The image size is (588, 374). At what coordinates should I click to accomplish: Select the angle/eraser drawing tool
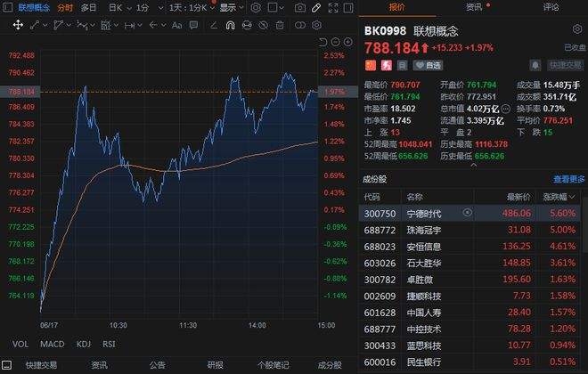point(214,25)
